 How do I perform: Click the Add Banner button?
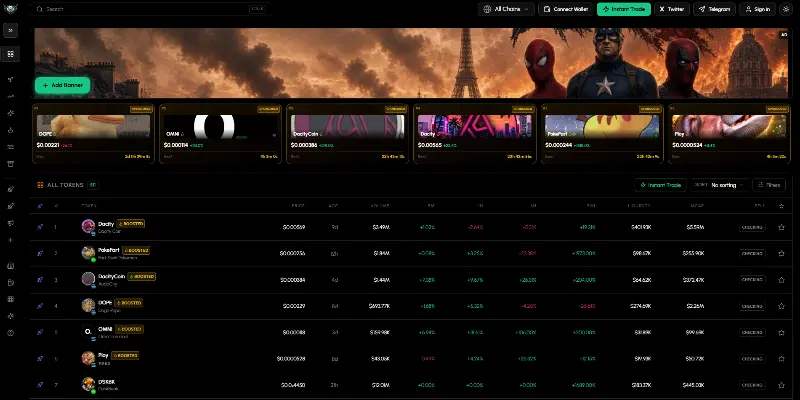62,85
